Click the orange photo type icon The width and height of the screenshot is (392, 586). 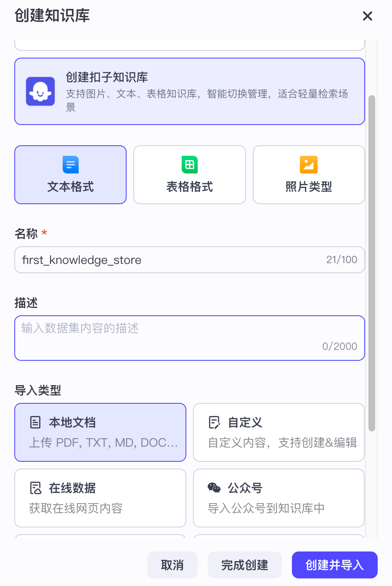click(309, 165)
